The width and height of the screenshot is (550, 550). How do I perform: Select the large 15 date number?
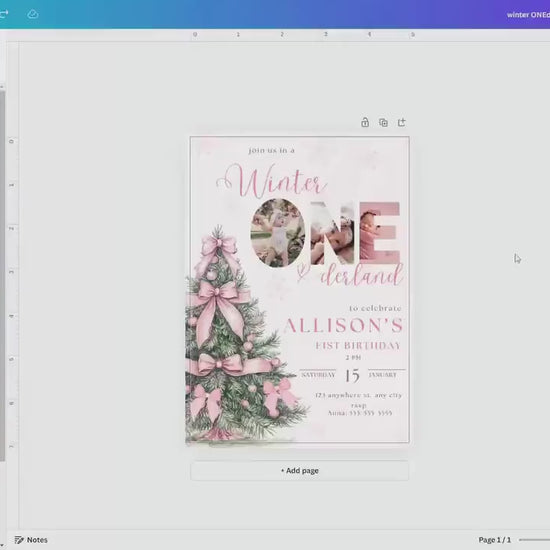click(x=352, y=375)
